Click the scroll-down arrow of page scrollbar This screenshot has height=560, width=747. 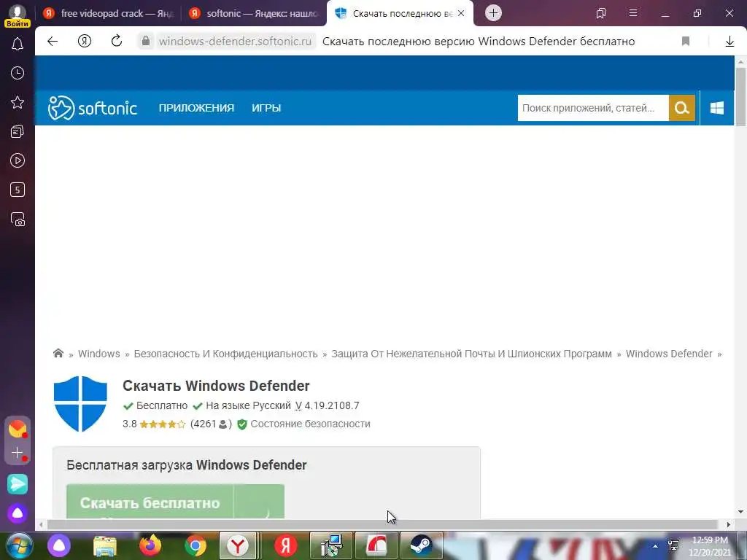point(740,512)
